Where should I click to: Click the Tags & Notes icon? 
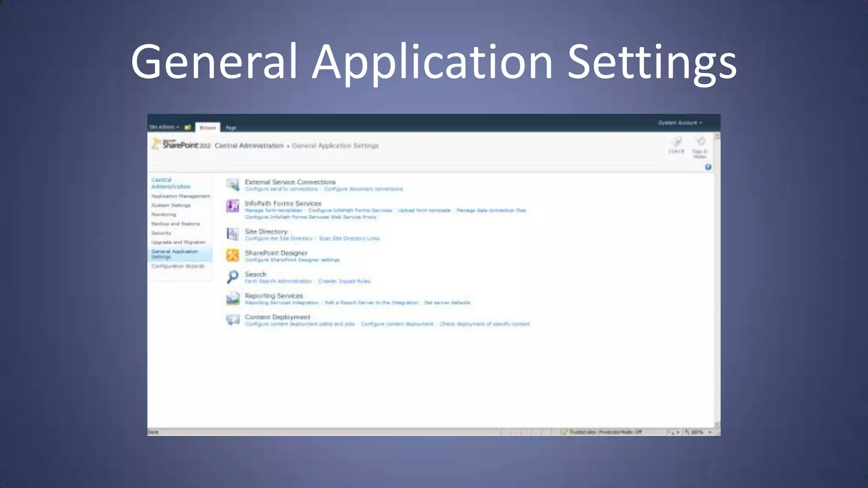(x=700, y=141)
